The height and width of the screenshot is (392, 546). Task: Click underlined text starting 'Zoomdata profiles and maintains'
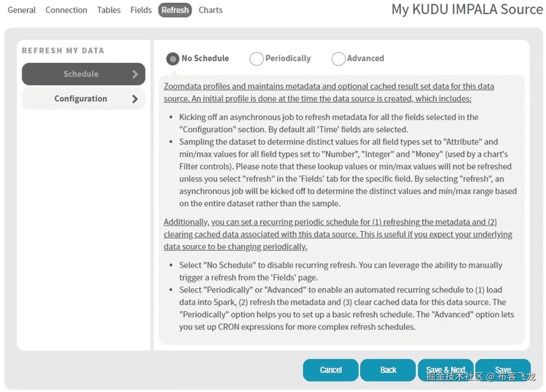[328, 87]
